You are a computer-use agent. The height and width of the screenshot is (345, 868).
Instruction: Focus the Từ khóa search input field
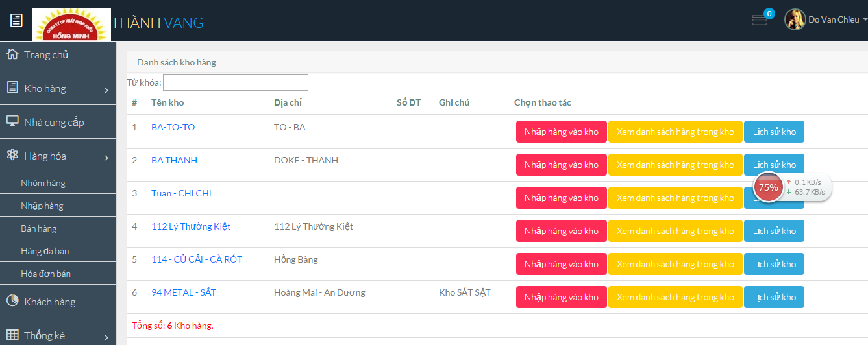tap(235, 82)
